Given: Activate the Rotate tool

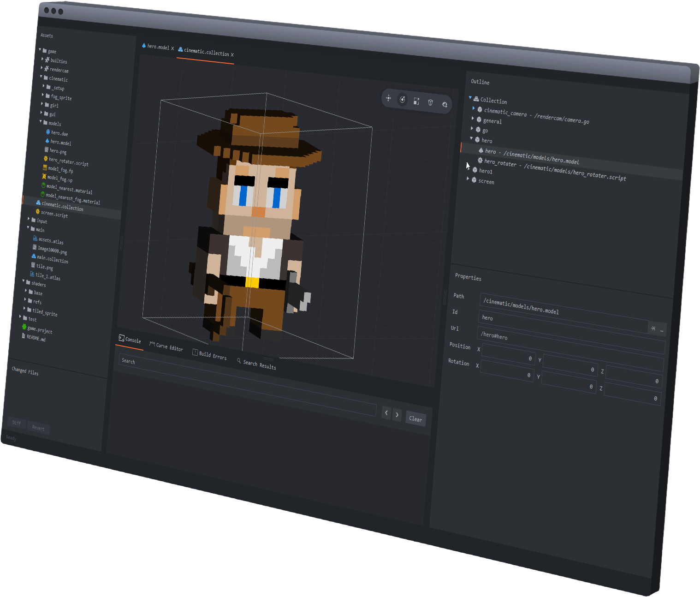Looking at the screenshot, I should pyautogui.click(x=402, y=101).
